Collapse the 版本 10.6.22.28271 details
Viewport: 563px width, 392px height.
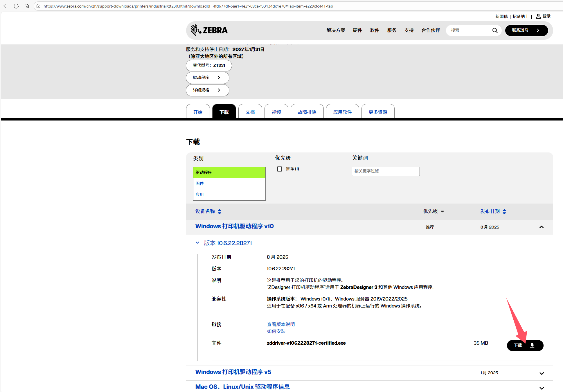(197, 243)
